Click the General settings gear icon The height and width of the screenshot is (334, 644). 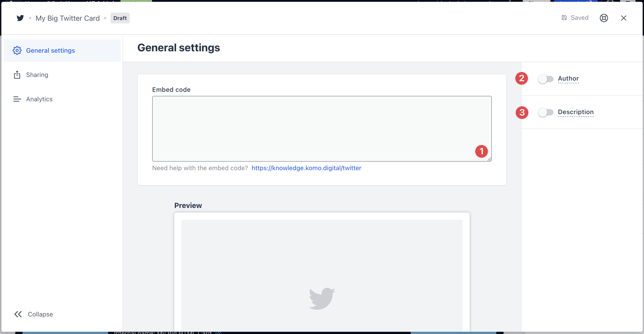coord(17,50)
